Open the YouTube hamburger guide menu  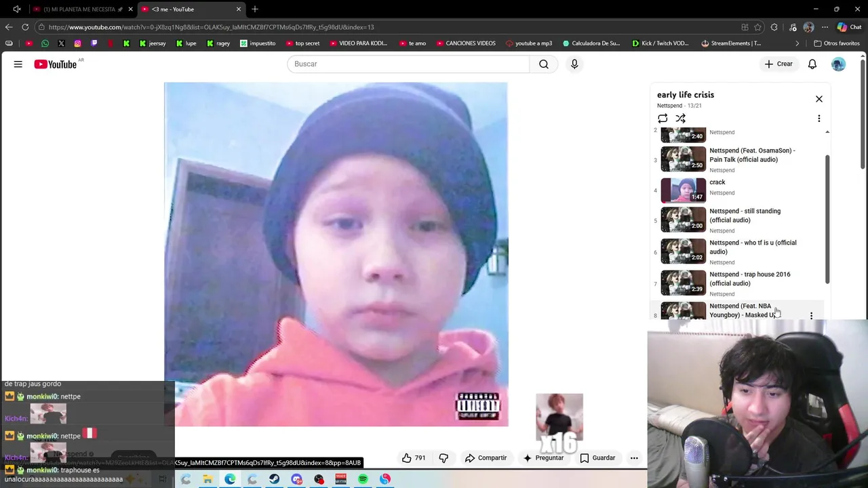click(18, 64)
